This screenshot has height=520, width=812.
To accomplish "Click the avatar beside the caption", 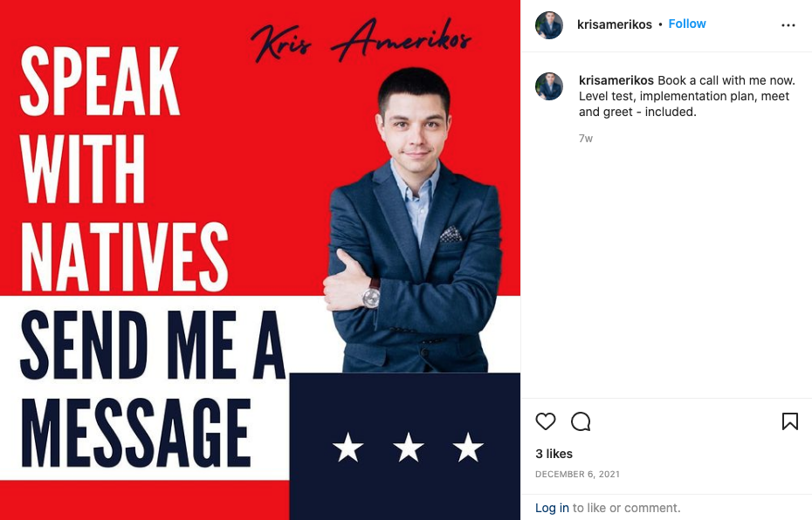I will [x=549, y=86].
